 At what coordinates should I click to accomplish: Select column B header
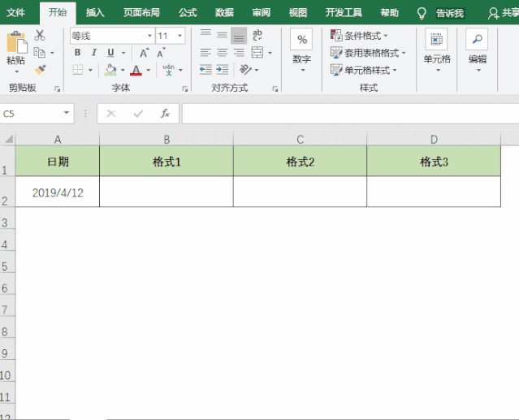click(x=167, y=140)
